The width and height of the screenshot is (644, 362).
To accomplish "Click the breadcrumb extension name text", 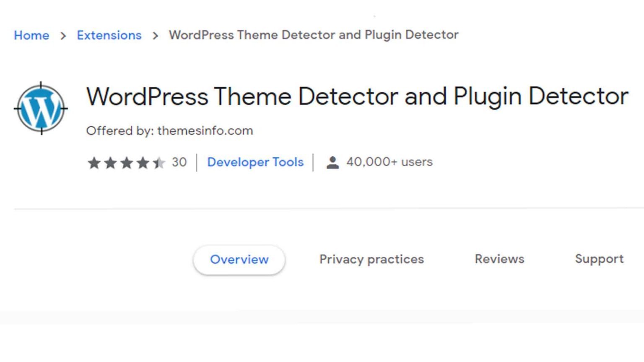I will 314,35.
